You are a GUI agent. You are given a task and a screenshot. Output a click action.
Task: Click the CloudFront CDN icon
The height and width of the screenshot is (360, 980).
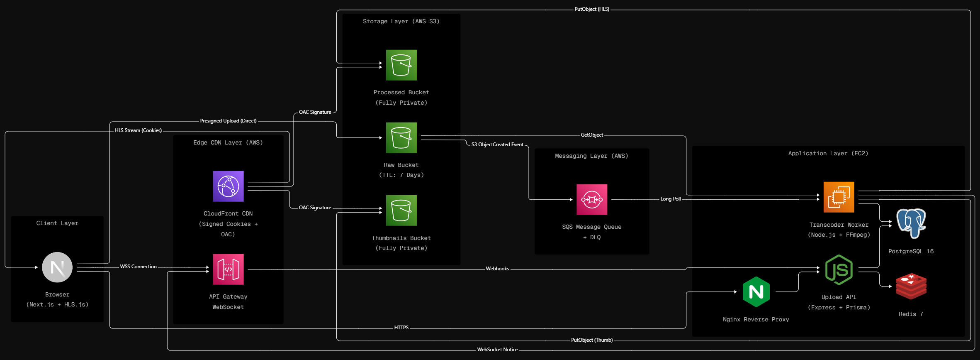(x=228, y=186)
